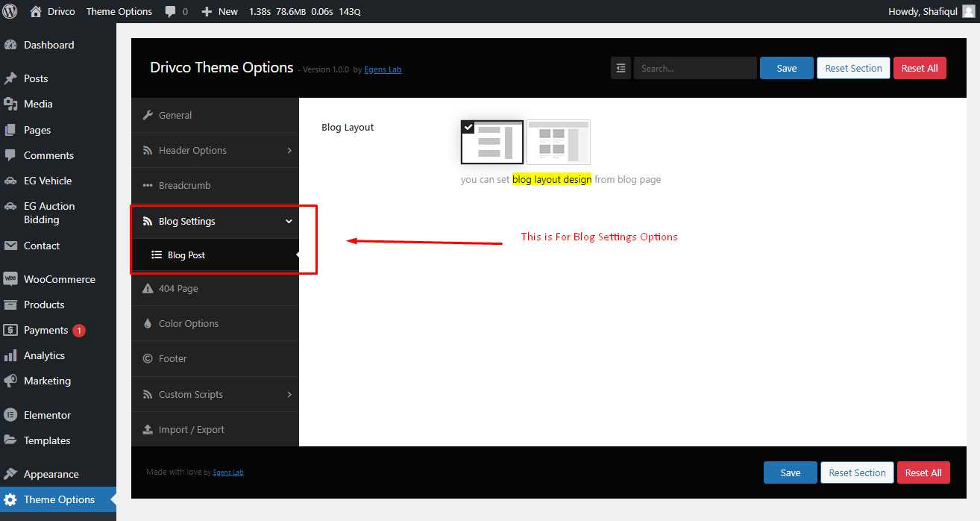Click the theme options Search field
980x521 pixels.
click(695, 68)
